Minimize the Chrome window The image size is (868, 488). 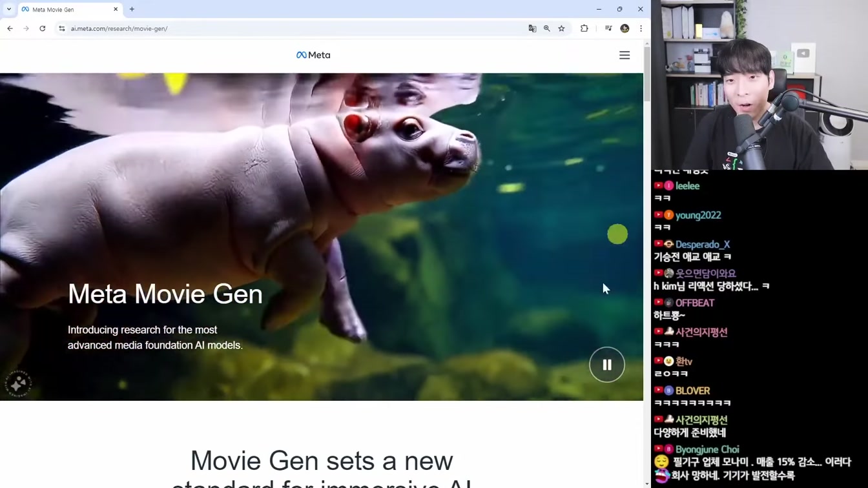coord(599,9)
